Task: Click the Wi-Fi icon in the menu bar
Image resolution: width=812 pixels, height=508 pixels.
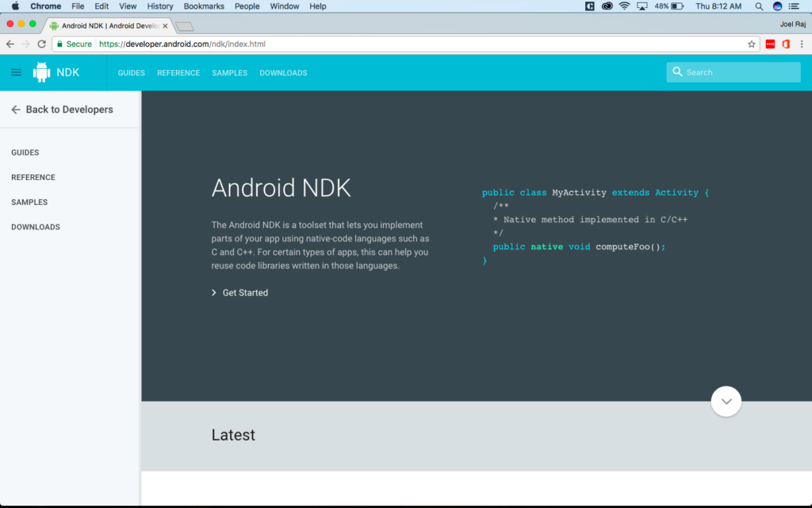Action: pyautogui.click(x=624, y=6)
